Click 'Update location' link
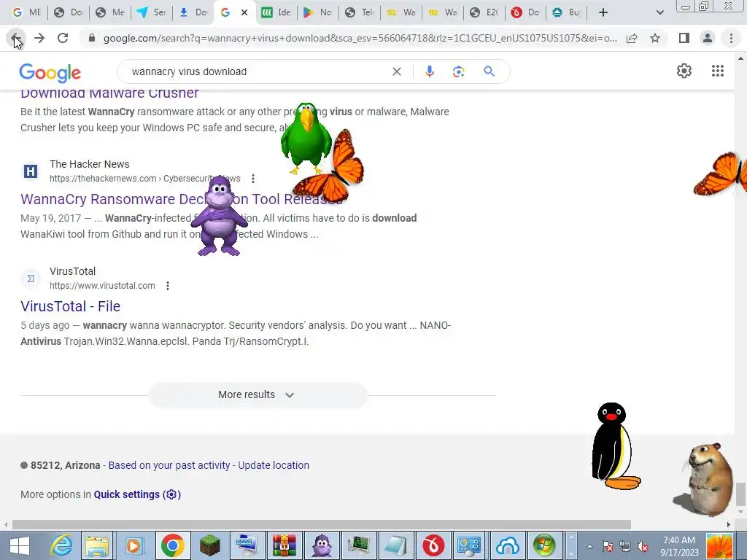The width and height of the screenshot is (747, 560). (274, 465)
